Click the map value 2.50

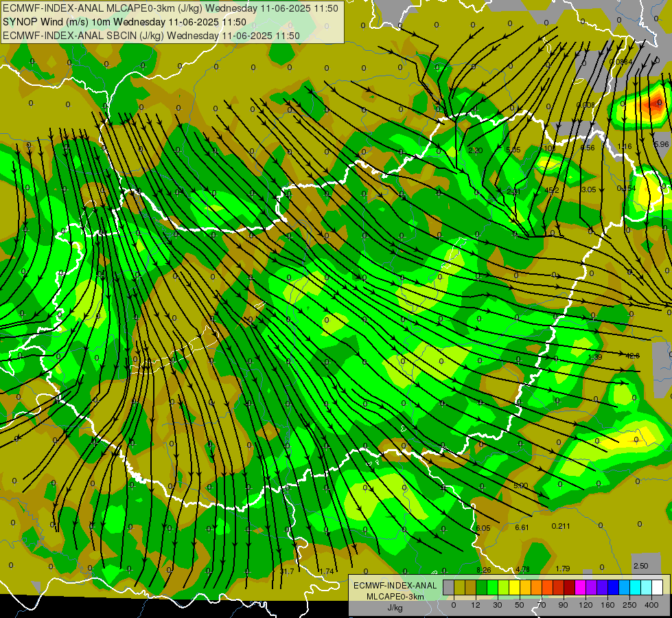[x=640, y=566]
